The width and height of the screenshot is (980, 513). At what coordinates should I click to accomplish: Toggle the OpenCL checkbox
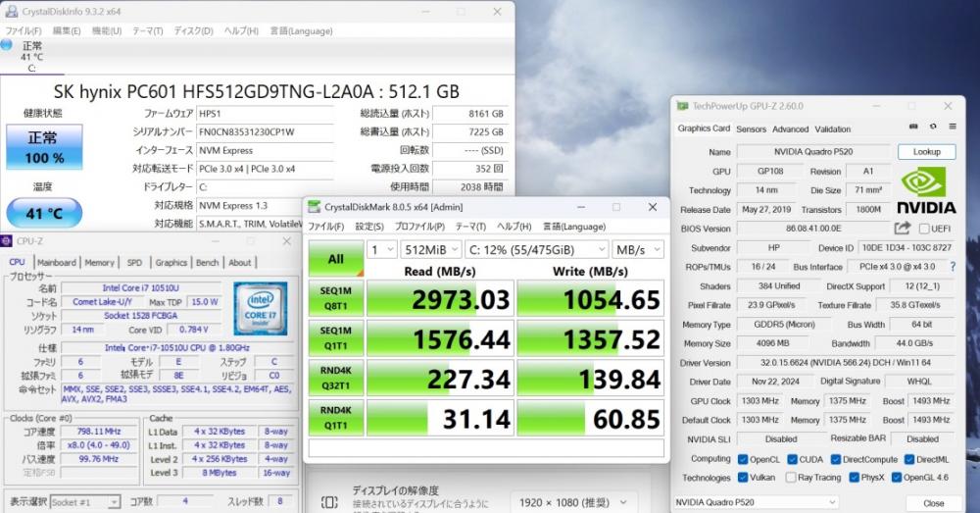click(x=743, y=459)
